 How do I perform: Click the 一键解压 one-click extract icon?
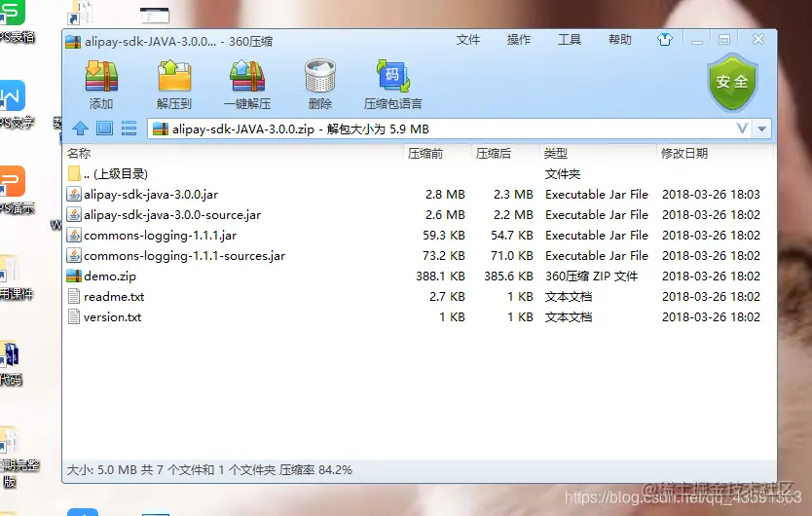(x=247, y=76)
